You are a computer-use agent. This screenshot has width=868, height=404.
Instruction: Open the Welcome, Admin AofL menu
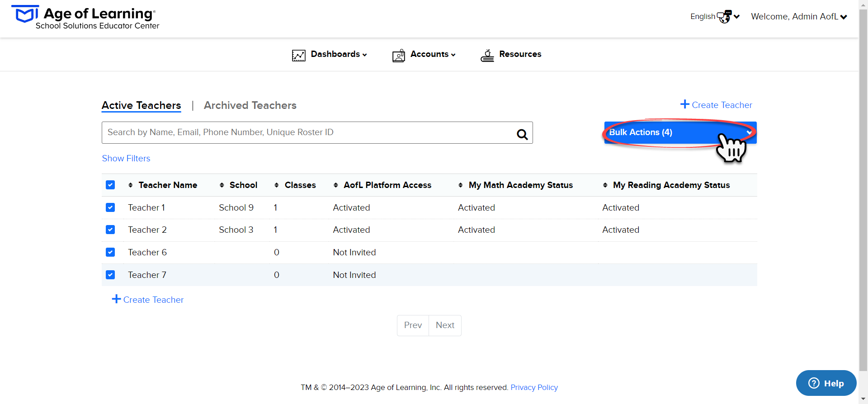[799, 17]
